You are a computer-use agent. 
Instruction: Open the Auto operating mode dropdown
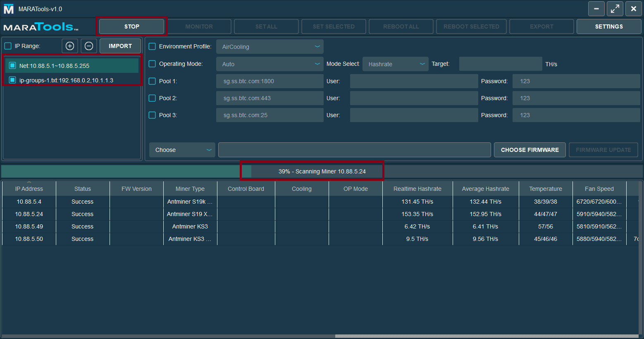pyautogui.click(x=270, y=64)
